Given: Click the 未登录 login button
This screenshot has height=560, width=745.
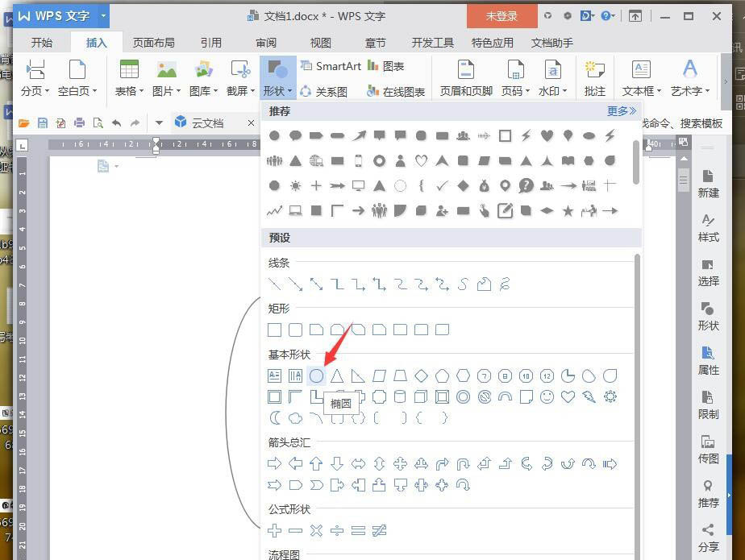Looking at the screenshot, I should point(502,15).
